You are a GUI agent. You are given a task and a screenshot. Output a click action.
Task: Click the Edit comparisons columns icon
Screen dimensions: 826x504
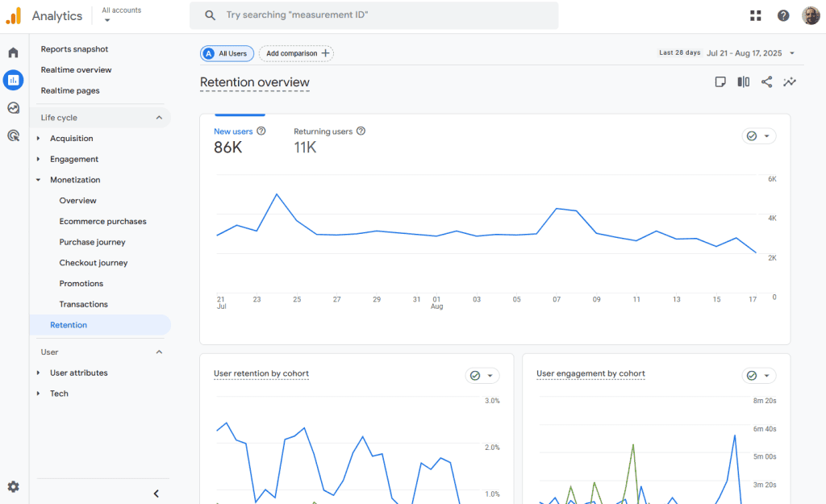click(743, 82)
